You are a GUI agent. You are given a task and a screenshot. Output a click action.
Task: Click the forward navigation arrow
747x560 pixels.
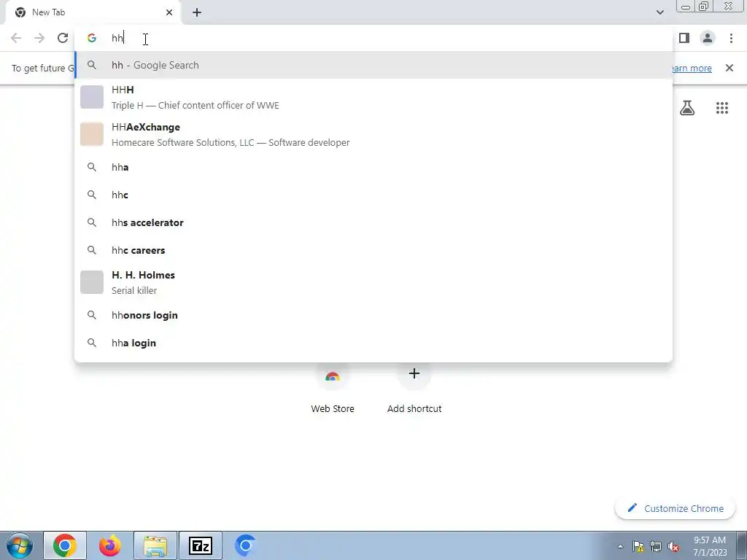(39, 38)
